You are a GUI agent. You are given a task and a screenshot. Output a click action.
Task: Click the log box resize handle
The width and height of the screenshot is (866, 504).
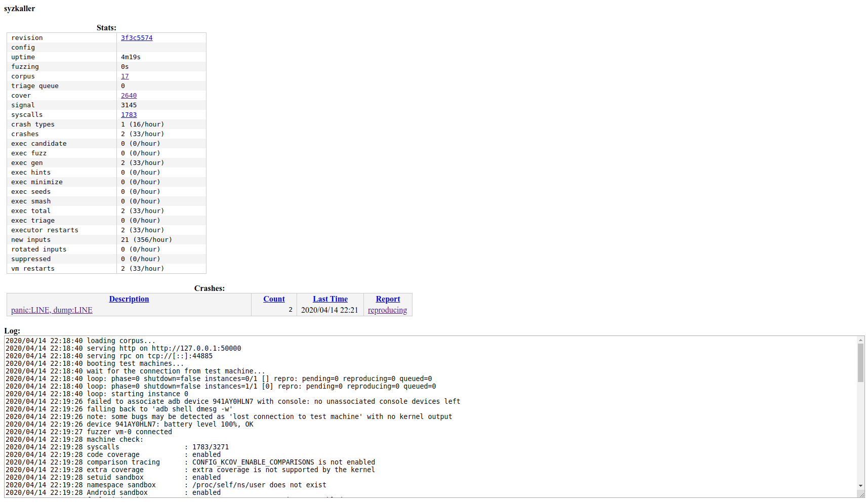(x=861, y=494)
